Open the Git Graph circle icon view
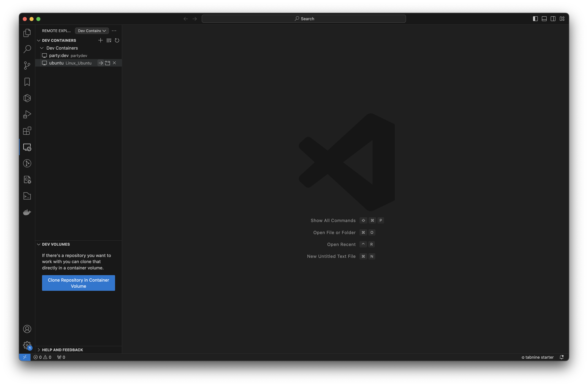 click(x=27, y=163)
